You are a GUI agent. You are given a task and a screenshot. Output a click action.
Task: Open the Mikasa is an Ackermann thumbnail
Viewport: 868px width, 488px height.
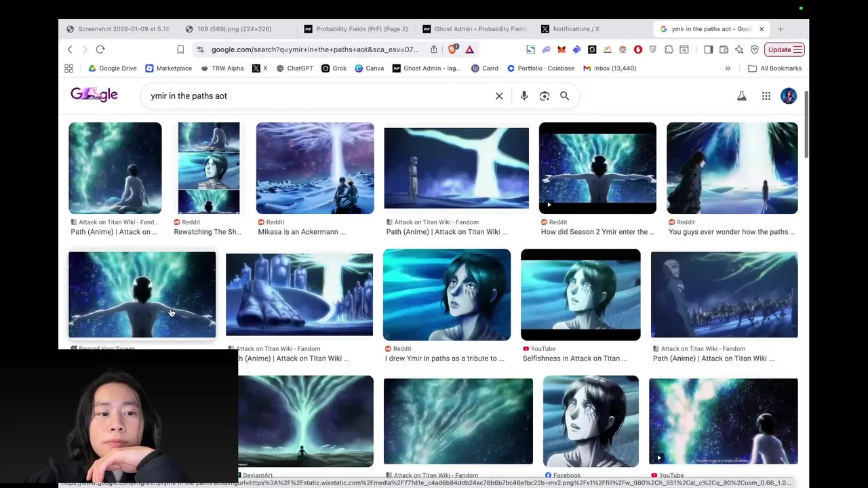(315, 168)
